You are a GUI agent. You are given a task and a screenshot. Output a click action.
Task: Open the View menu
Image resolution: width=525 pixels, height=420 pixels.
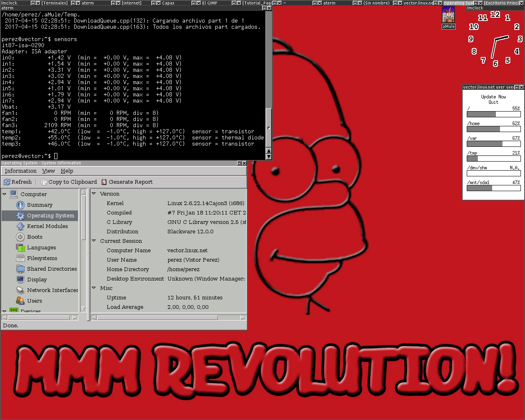coord(48,171)
